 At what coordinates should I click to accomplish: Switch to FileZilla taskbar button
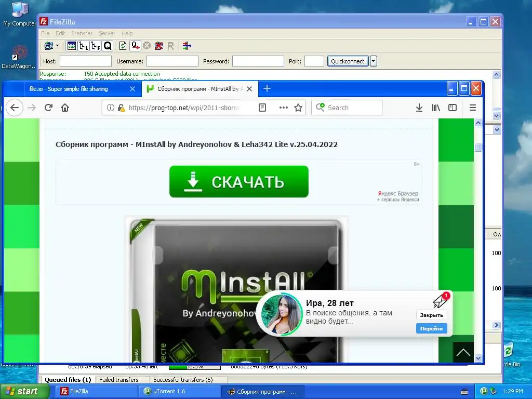(95, 392)
